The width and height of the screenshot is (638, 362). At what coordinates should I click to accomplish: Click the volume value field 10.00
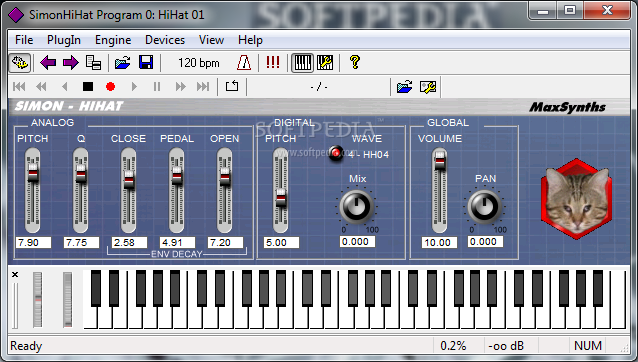tap(439, 242)
